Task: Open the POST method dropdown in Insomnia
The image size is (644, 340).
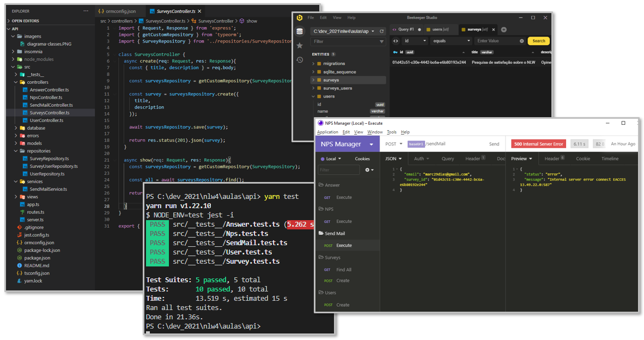Action: tap(393, 144)
